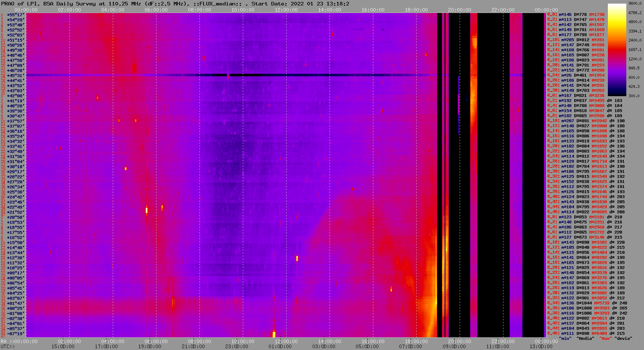Screen dimensions: 644x350
Task: Select the row showing D=1044 M=5739
Action: [x=587, y=303]
